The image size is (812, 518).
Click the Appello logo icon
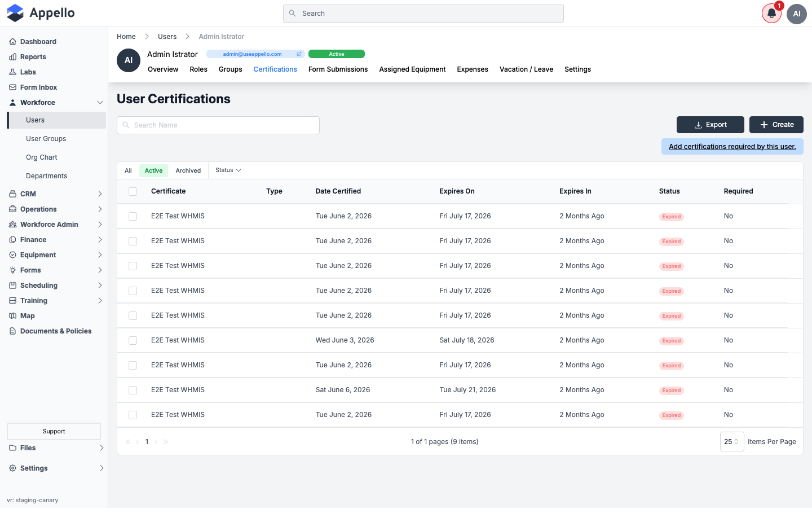(15, 13)
